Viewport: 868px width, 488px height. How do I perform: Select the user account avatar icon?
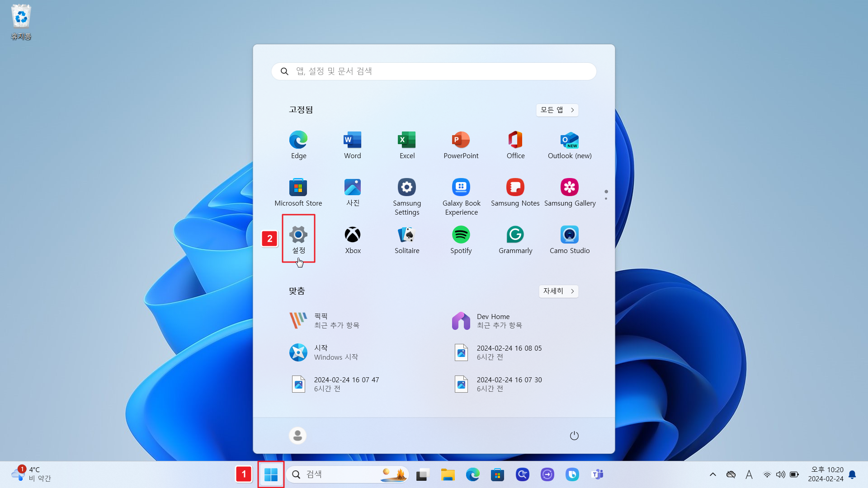tap(297, 436)
